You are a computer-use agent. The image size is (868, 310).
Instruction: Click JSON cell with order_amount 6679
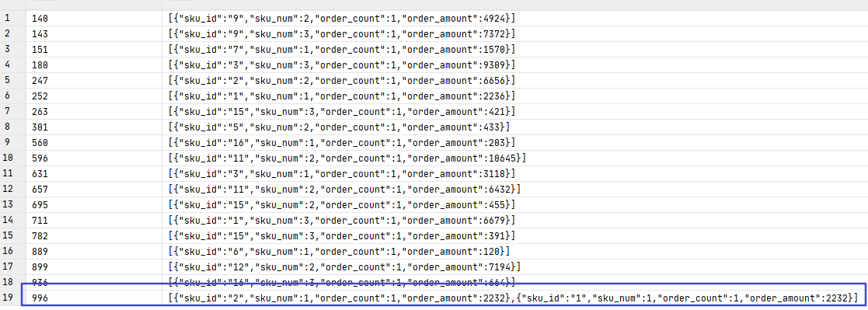pyautogui.click(x=514, y=221)
